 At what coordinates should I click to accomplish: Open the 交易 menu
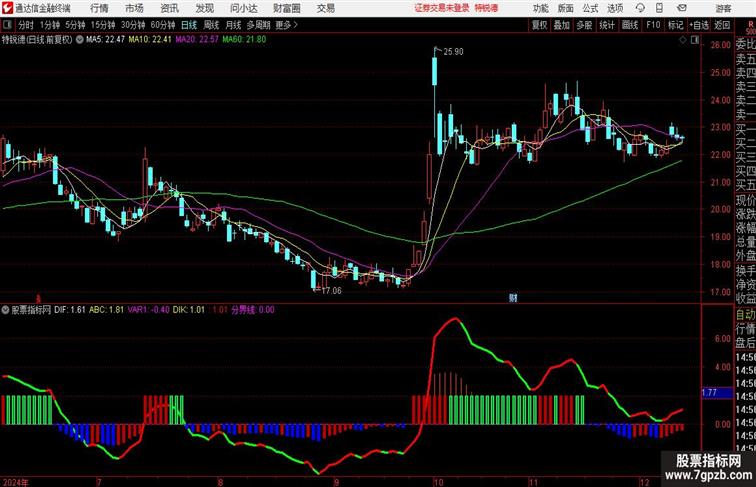325,8
